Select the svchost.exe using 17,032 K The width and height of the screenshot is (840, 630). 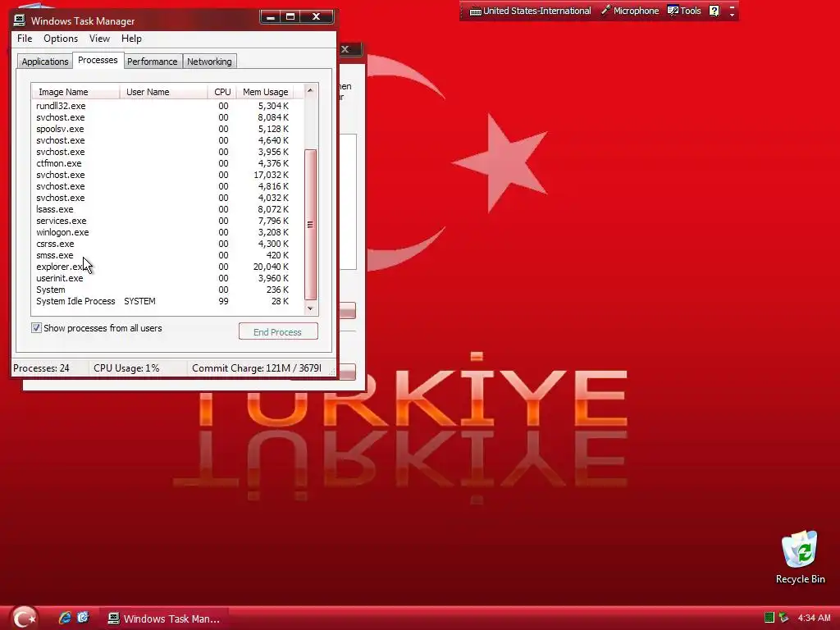167,176
